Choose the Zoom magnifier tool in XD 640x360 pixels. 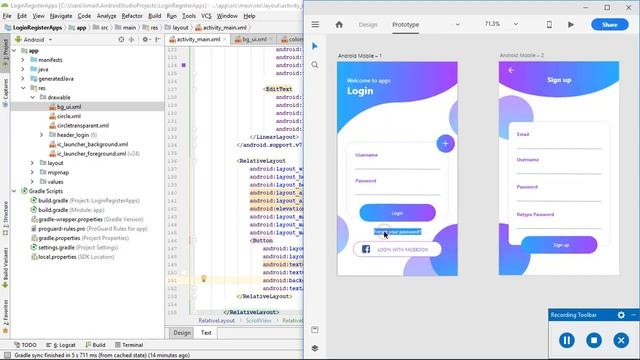[315, 65]
